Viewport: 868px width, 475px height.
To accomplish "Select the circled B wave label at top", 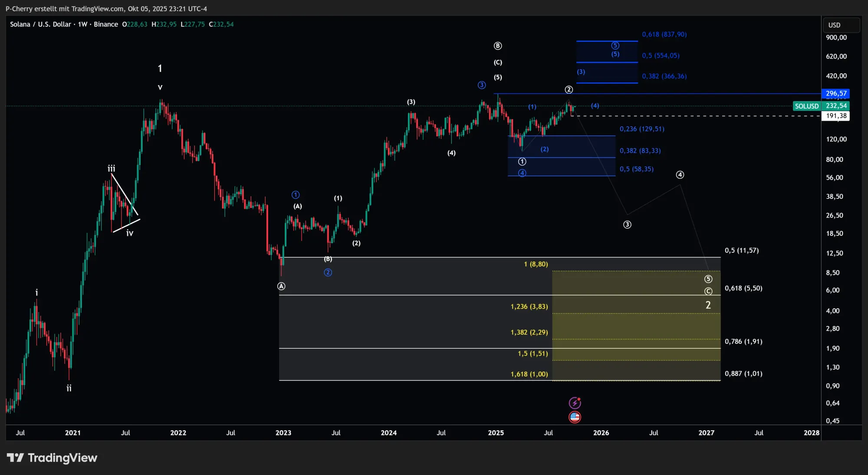I will [498, 46].
